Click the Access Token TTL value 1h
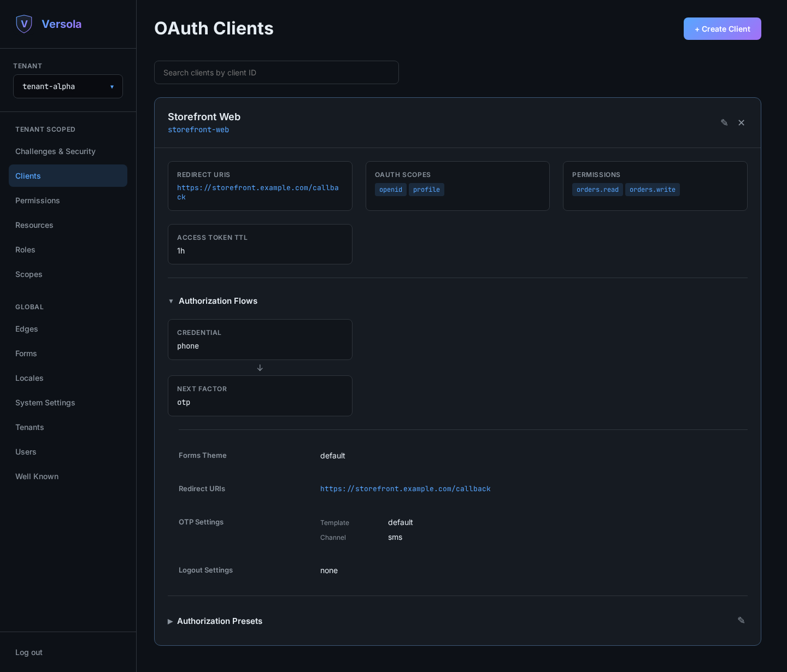 click(x=181, y=251)
